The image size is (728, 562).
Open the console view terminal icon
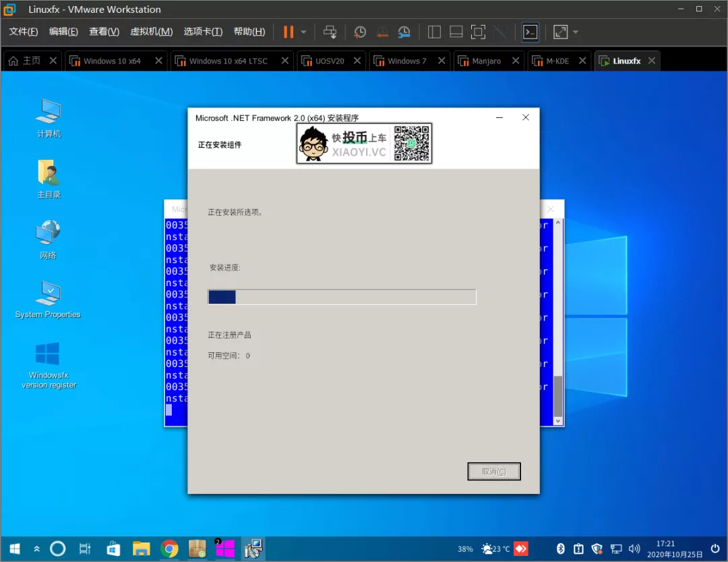click(x=530, y=32)
